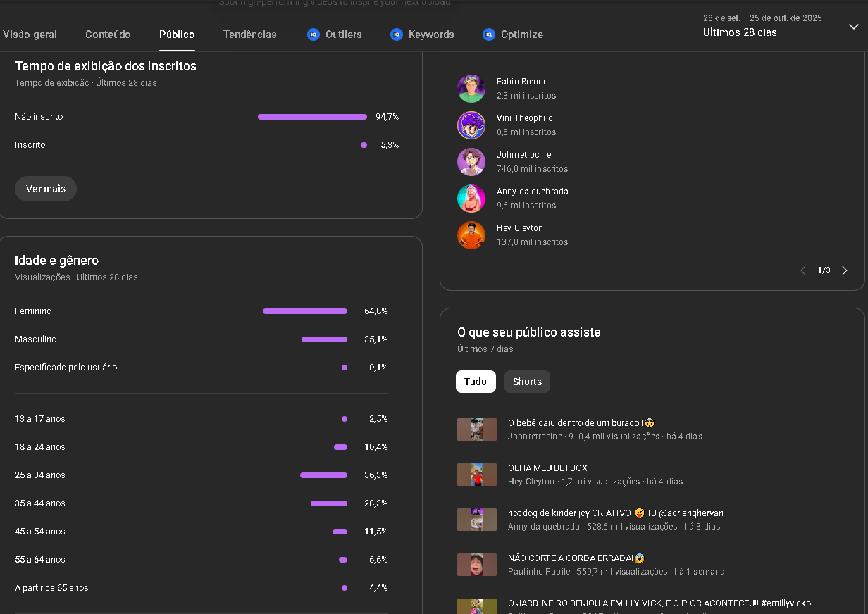
Task: Click Vini Theophilo channel avatar
Action: (x=471, y=125)
